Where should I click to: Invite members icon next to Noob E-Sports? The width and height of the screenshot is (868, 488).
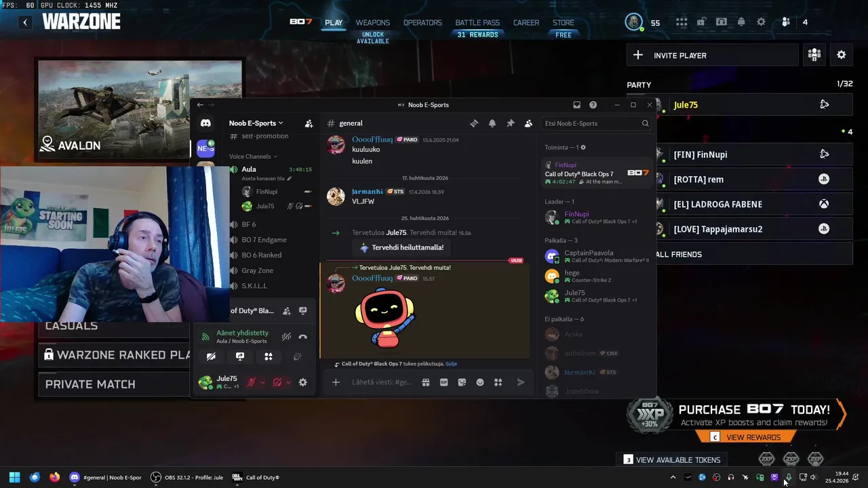(x=309, y=123)
